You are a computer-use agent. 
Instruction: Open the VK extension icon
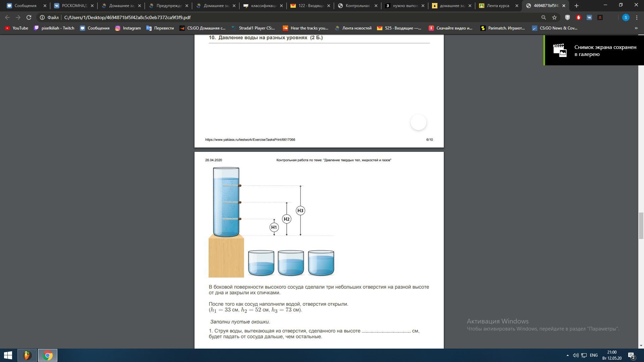click(x=589, y=17)
